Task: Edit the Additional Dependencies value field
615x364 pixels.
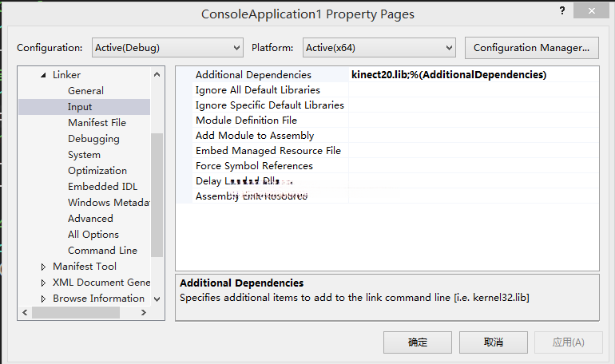Action: (x=473, y=75)
